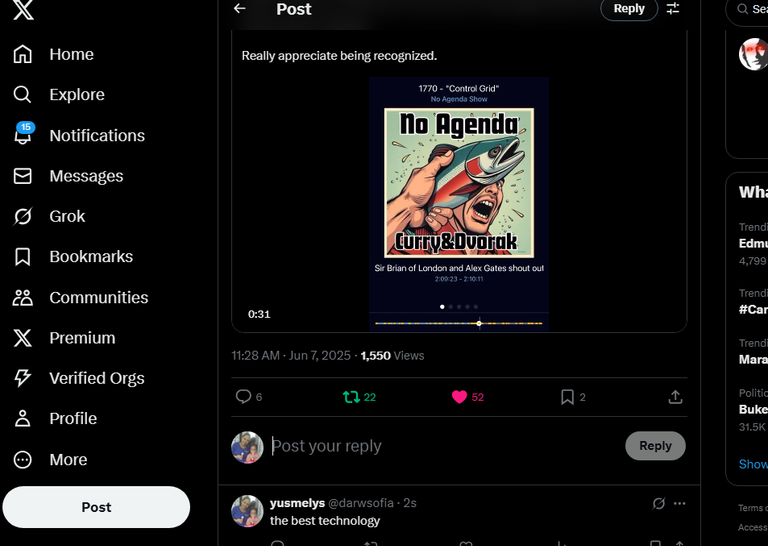This screenshot has width=768, height=546.
Task: Click the audio waveform progress slider
Action: (x=459, y=323)
